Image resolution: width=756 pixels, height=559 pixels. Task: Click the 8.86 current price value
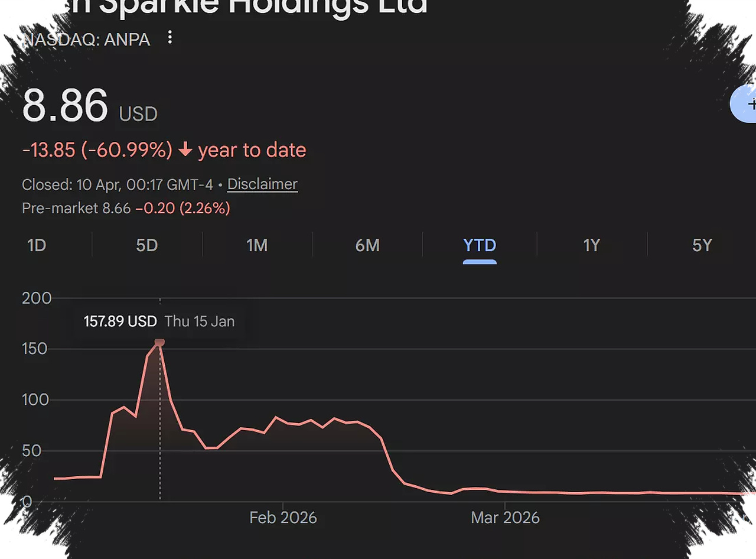(x=65, y=106)
